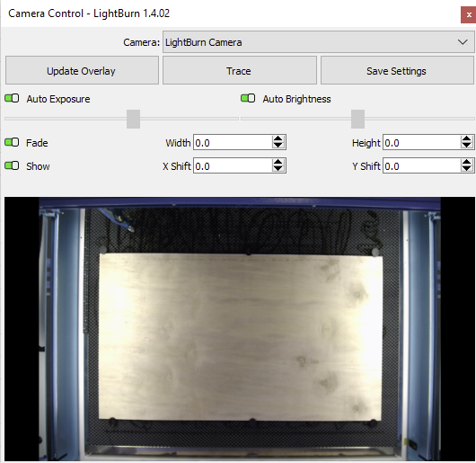Click the Update Overlay button
The image size is (476, 463).
click(82, 70)
